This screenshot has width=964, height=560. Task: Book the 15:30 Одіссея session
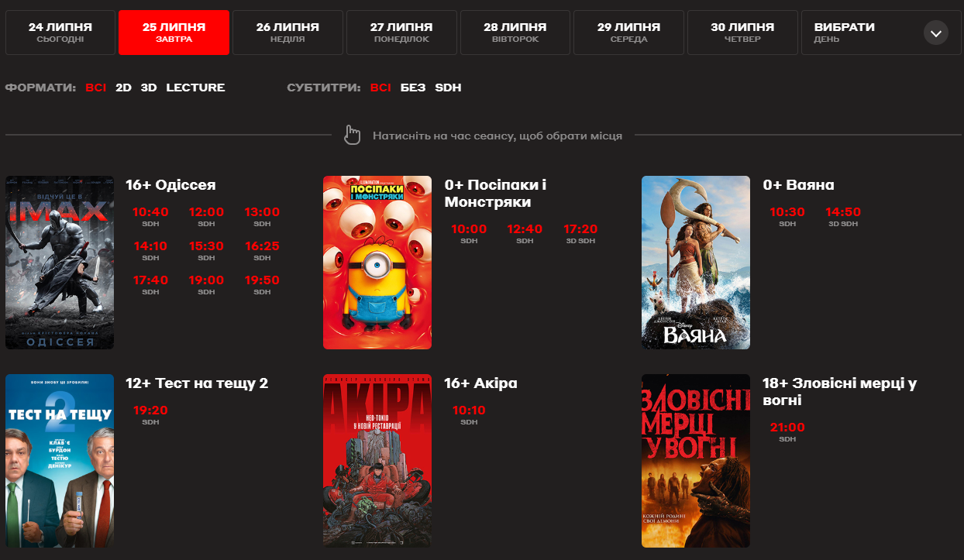[x=206, y=251]
